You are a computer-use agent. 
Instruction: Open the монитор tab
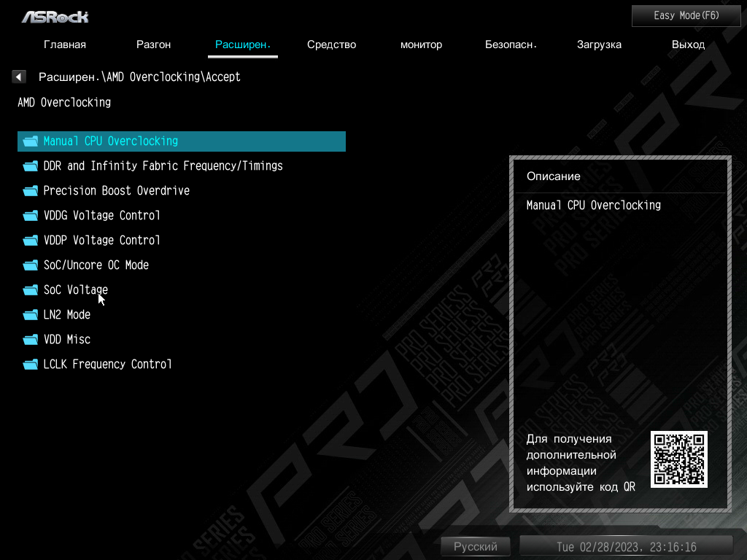[421, 44]
